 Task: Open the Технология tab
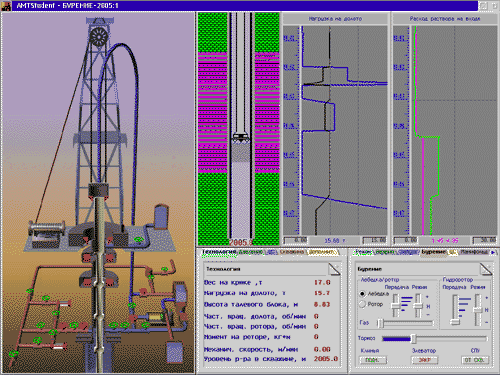point(219,252)
